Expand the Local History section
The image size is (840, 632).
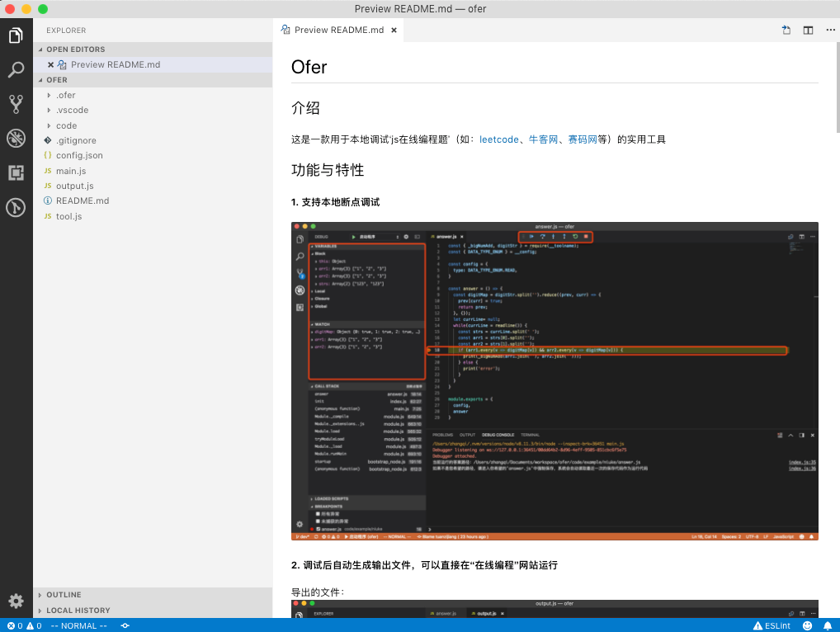(153, 610)
